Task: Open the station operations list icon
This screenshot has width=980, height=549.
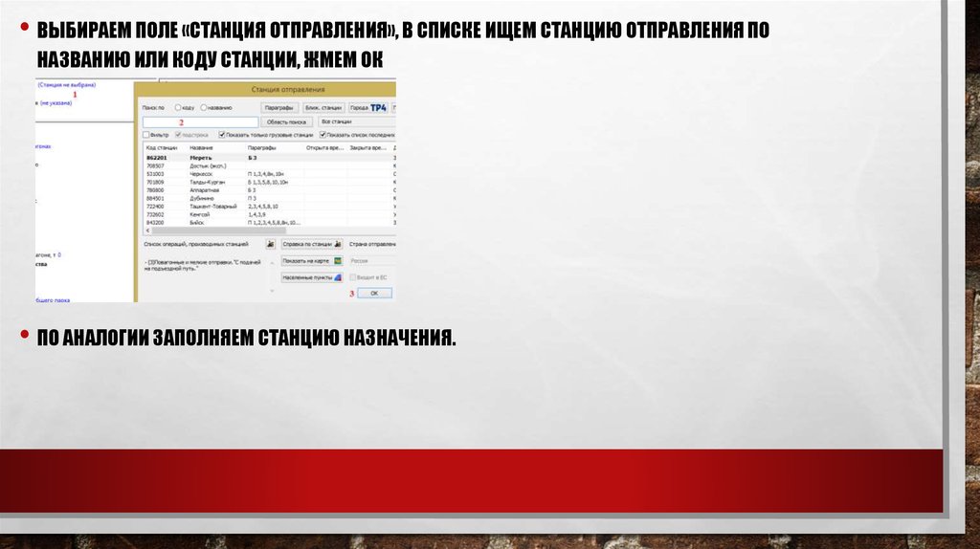Action: point(270,244)
